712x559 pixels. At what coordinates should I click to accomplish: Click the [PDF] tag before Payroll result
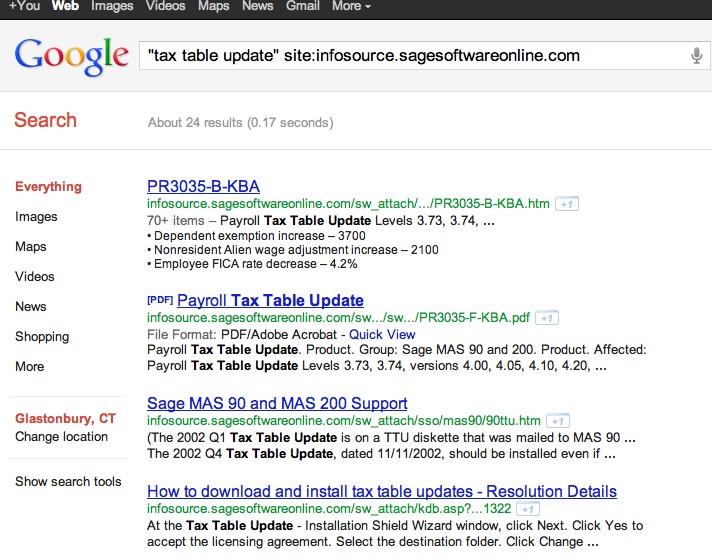[160, 300]
